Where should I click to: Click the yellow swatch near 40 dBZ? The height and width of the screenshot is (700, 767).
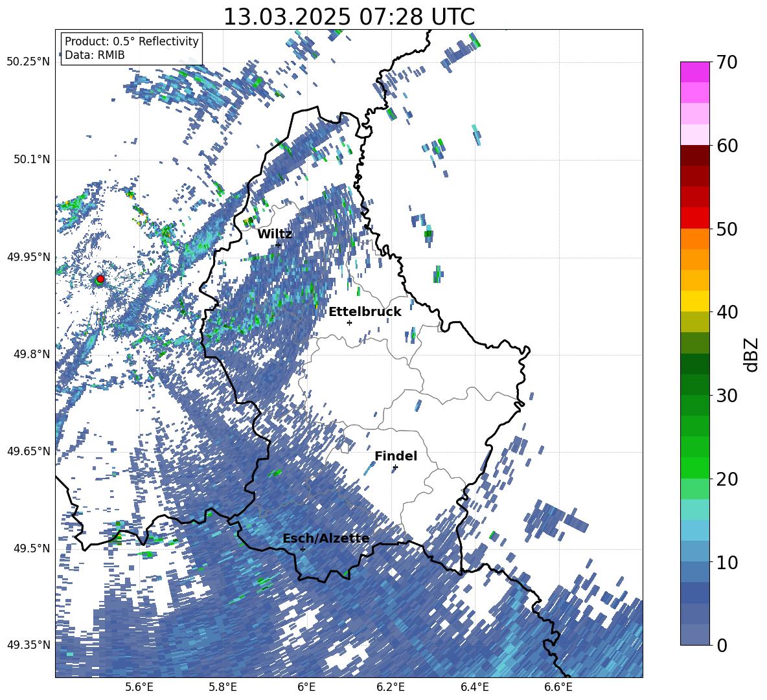694,301
